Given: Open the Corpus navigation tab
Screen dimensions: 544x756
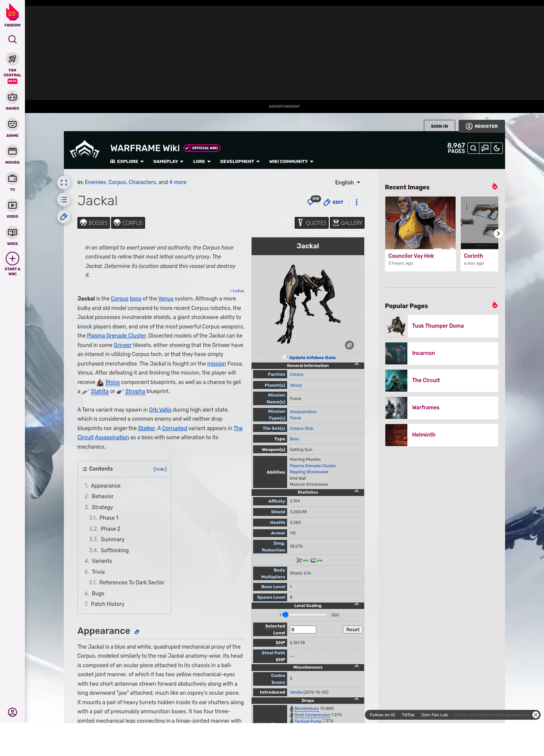Looking at the screenshot, I should (x=128, y=223).
